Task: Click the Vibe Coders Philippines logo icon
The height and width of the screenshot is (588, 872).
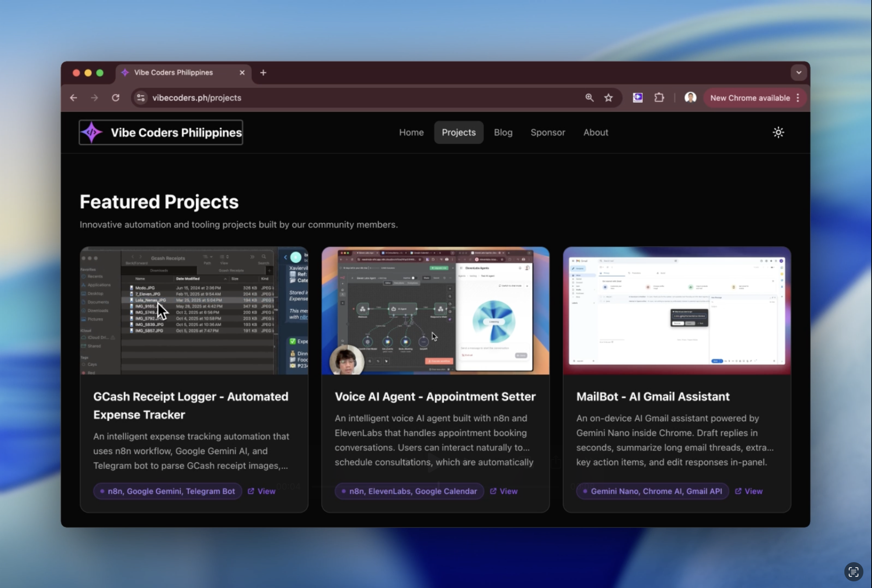Action: pyautogui.click(x=91, y=132)
